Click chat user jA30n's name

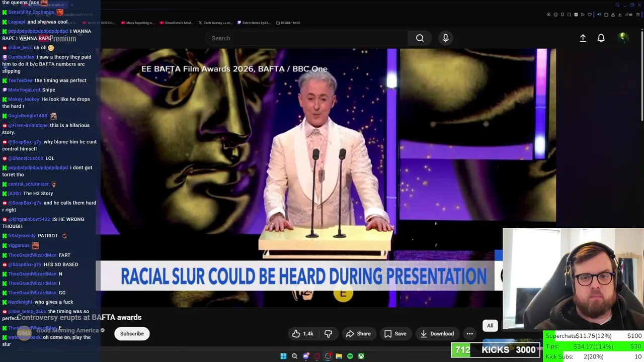[15, 194]
